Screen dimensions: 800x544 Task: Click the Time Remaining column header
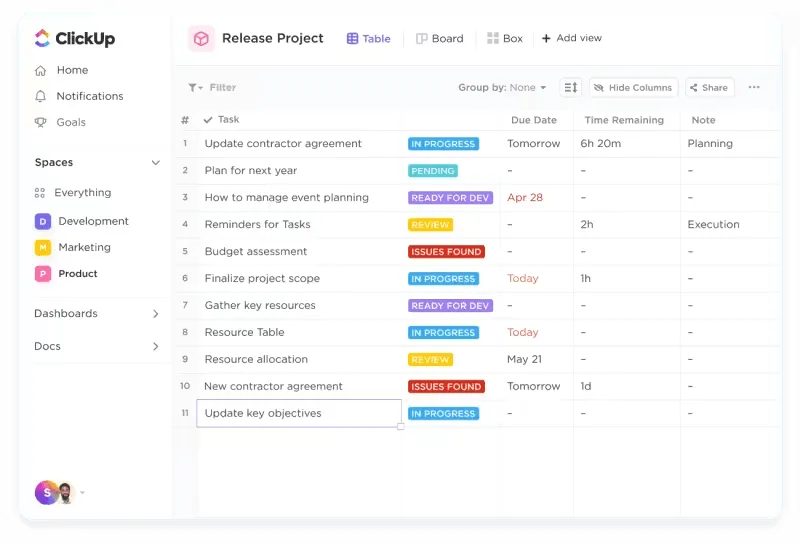point(624,120)
